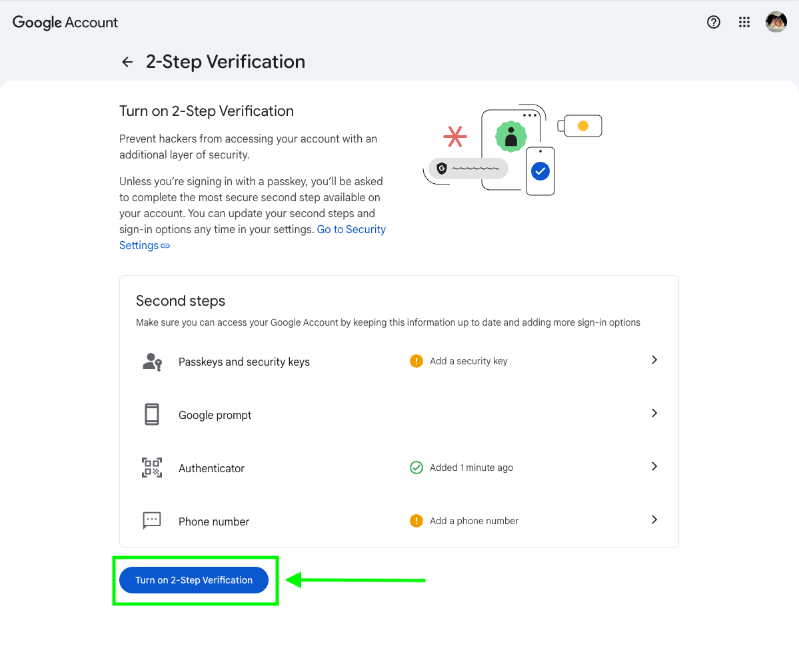Click the orange warning icon beside phone number
Viewport: 799px width, 672px height.
tap(416, 521)
